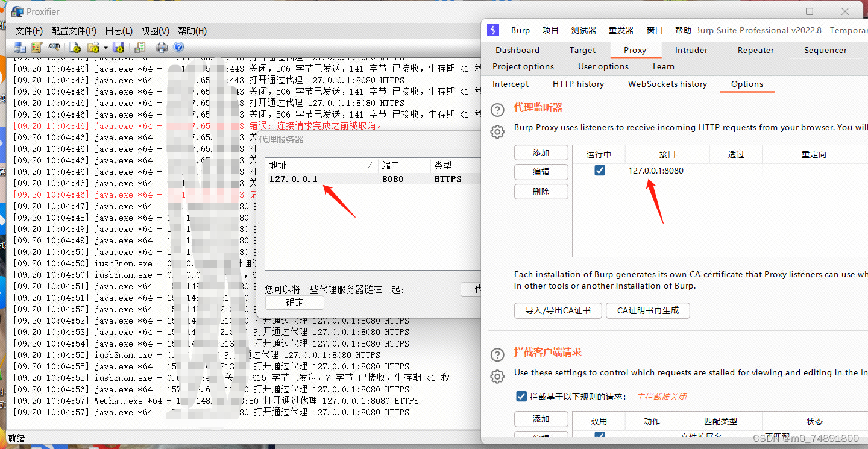
Task: Switch to the HTTP history sub-tab
Action: click(578, 84)
